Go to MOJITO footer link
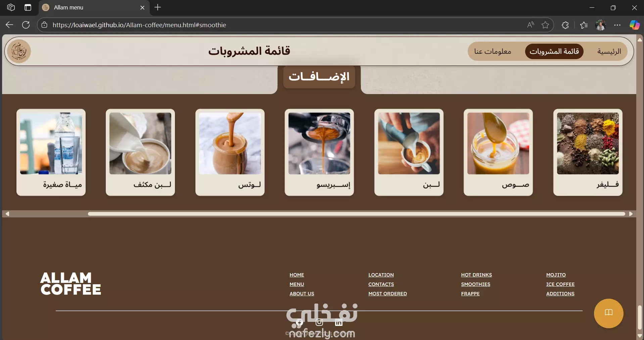Viewport: 644px width, 340px height. tap(556, 275)
